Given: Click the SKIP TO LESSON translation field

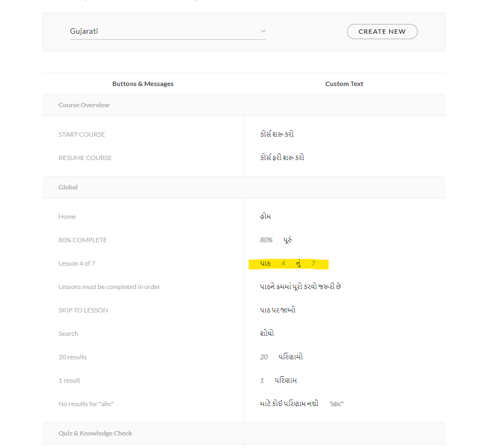Looking at the screenshot, I should click(x=278, y=310).
